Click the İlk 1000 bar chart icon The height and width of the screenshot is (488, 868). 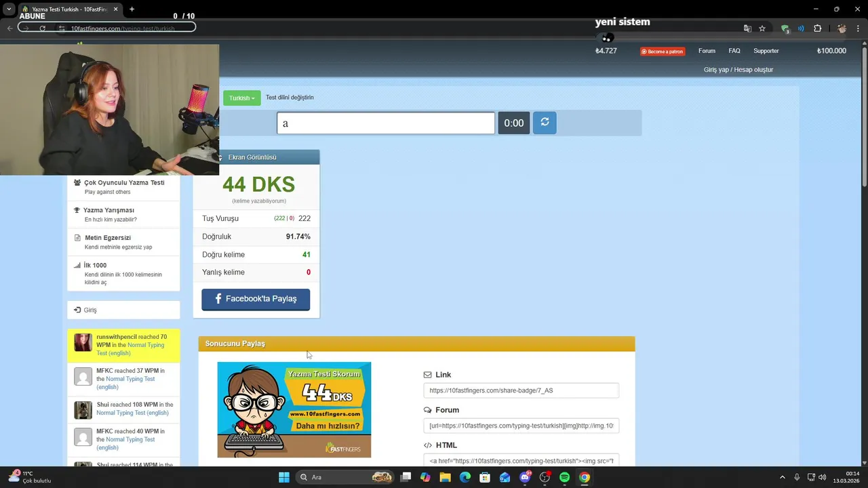pyautogui.click(x=77, y=266)
